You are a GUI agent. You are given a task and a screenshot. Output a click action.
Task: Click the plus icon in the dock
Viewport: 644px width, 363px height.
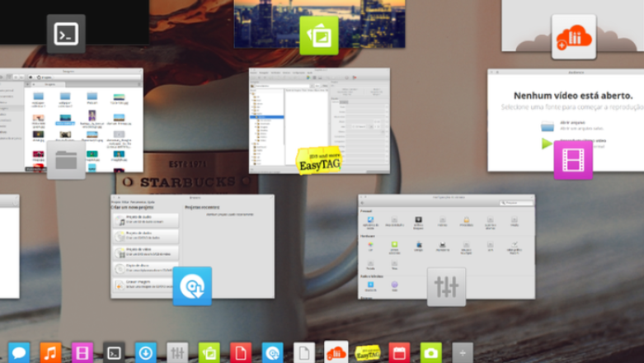(463, 353)
